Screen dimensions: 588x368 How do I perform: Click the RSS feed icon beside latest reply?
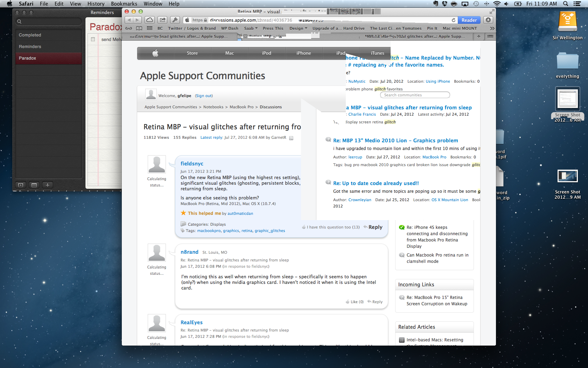pyautogui.click(x=291, y=138)
